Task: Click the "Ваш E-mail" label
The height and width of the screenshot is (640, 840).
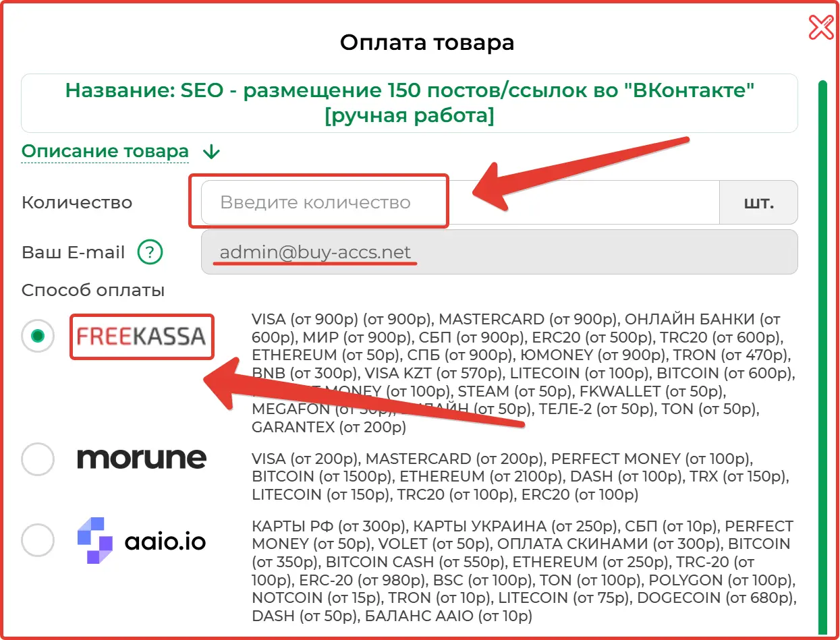Action: click(74, 253)
